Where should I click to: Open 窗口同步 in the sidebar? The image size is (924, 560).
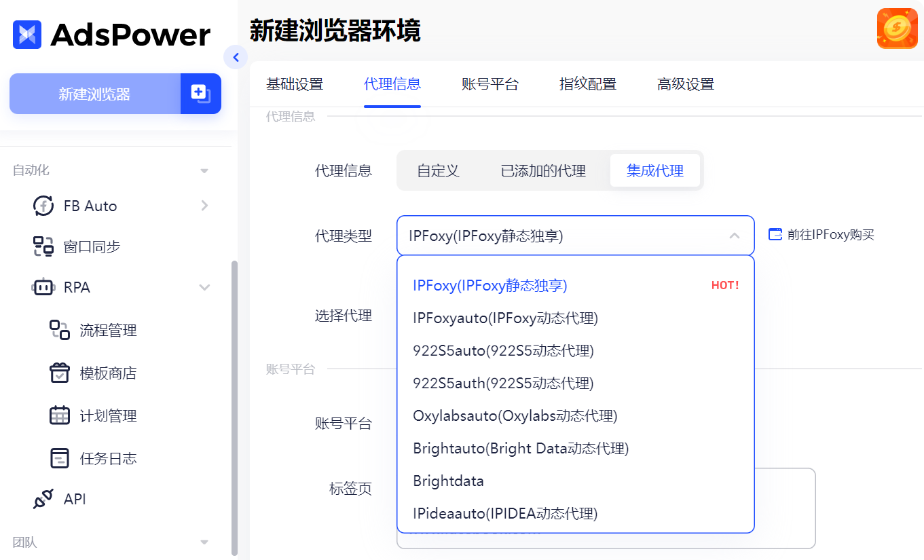(x=92, y=246)
